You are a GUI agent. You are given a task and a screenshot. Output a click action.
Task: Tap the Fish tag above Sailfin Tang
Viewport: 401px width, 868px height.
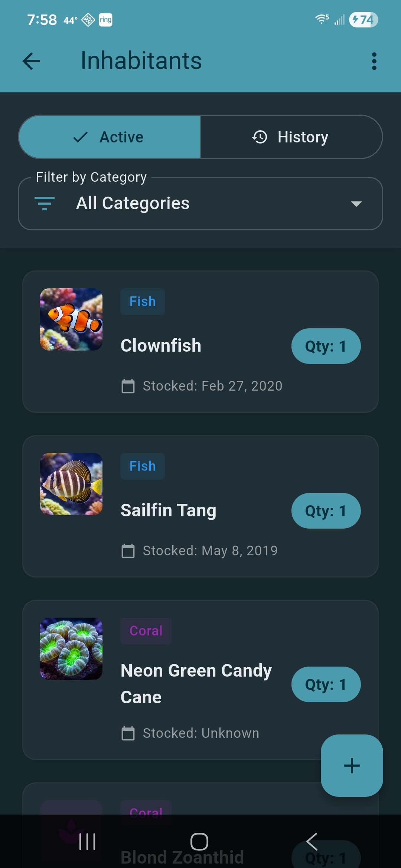(143, 466)
